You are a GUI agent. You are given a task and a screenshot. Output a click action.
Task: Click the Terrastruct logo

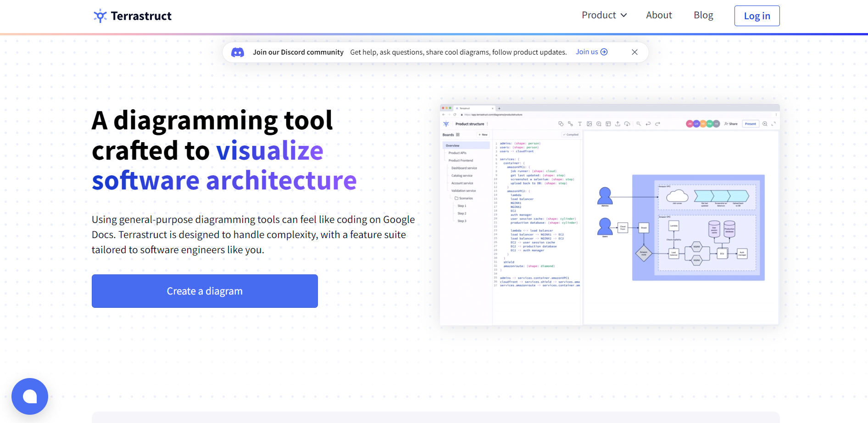(x=132, y=16)
